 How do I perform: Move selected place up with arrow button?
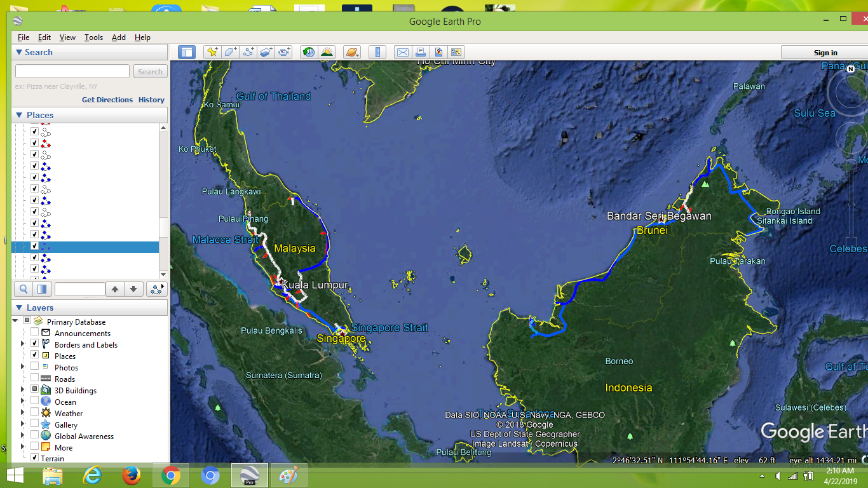(x=115, y=289)
